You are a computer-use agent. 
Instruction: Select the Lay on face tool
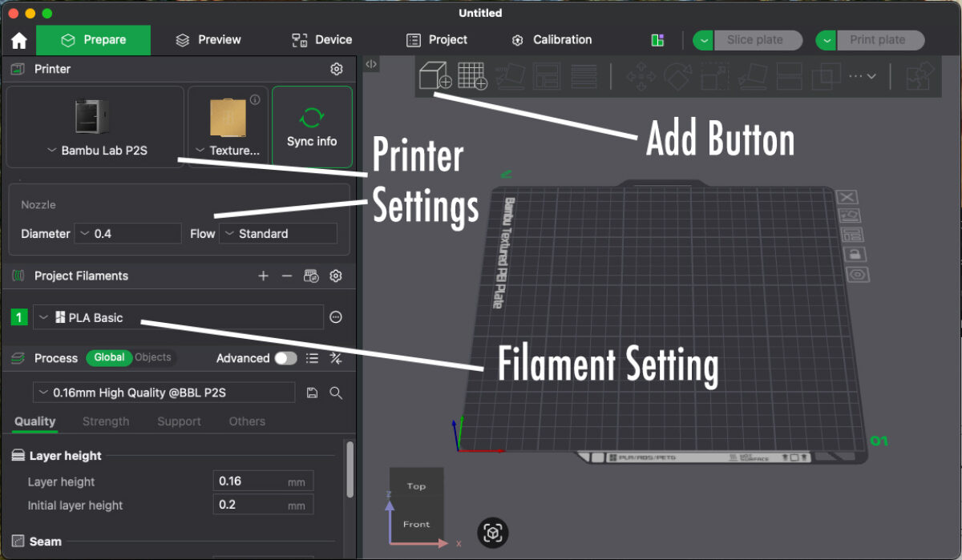(x=752, y=77)
